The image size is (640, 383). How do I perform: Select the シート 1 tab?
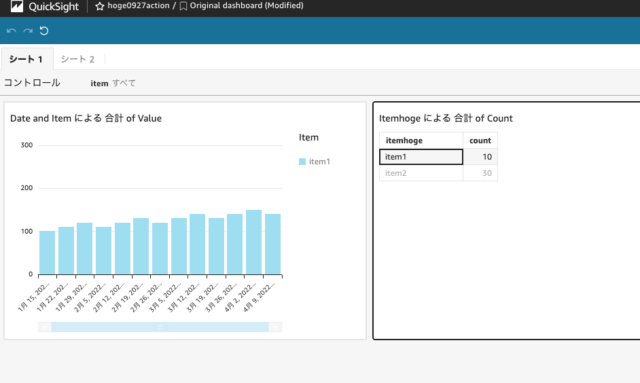[27, 59]
